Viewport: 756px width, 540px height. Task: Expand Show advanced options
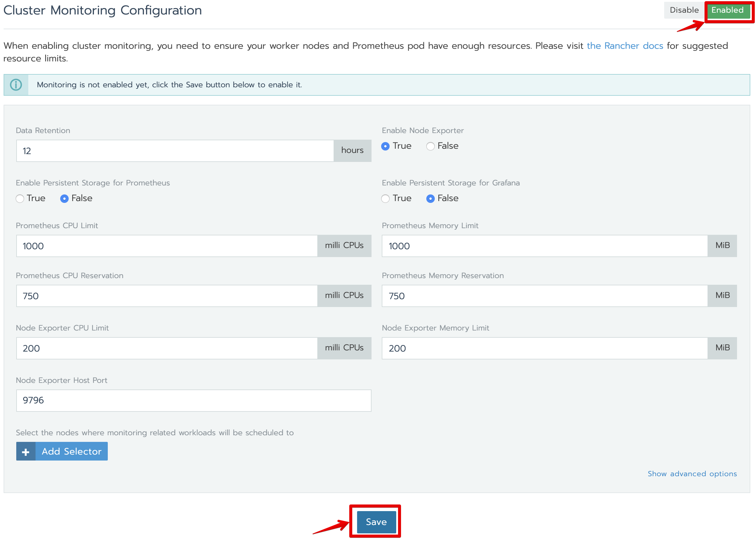pyautogui.click(x=692, y=473)
